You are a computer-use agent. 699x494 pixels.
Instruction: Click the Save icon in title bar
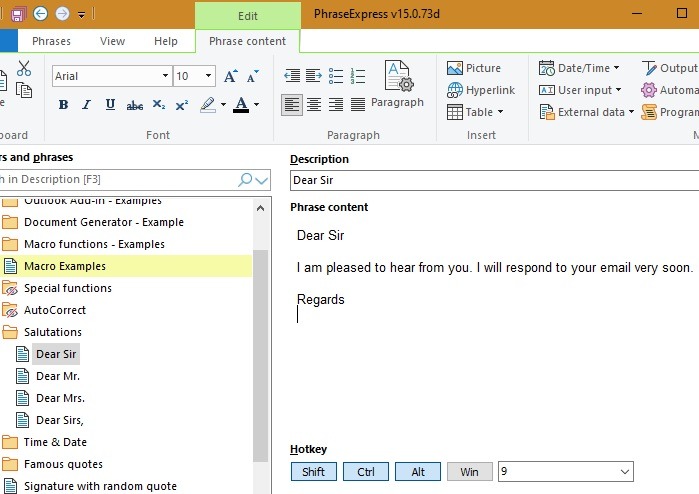(x=18, y=14)
